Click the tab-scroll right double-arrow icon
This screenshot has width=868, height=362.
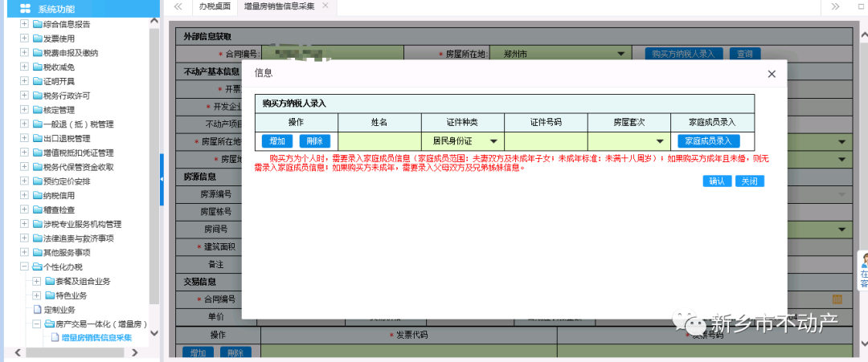835,6
